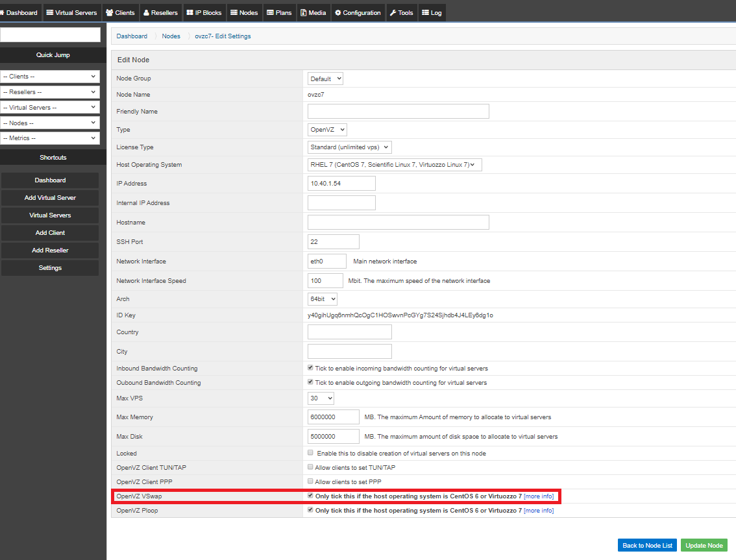Image resolution: width=736 pixels, height=560 pixels.
Task: Click the Back to Node List button
Action: tap(647, 546)
